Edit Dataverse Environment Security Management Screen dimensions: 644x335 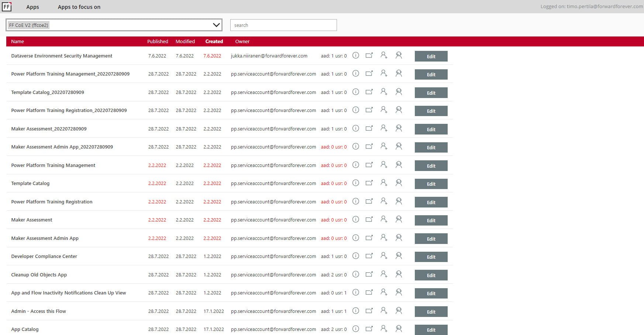click(x=431, y=56)
